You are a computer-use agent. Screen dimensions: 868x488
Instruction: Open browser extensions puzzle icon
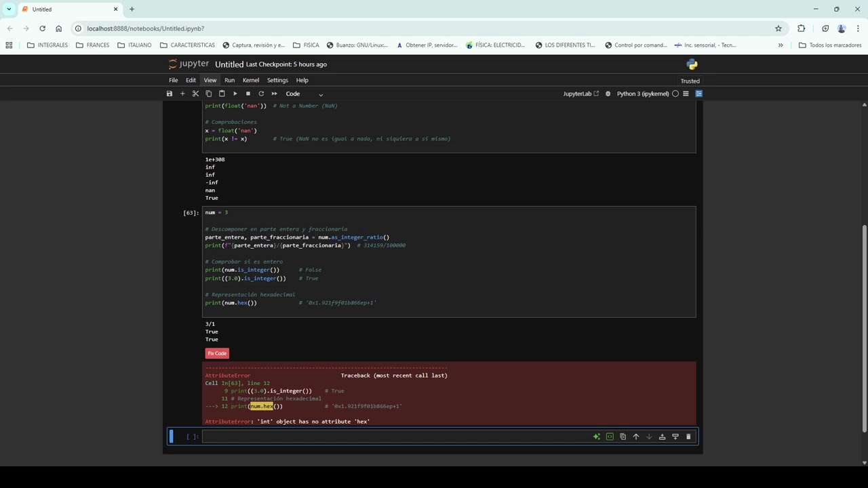802,28
